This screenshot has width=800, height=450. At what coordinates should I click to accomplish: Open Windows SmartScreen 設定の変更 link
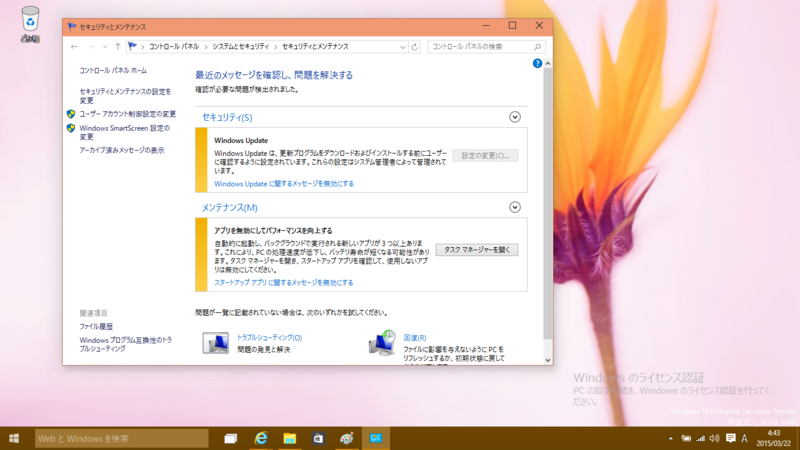[x=124, y=132]
